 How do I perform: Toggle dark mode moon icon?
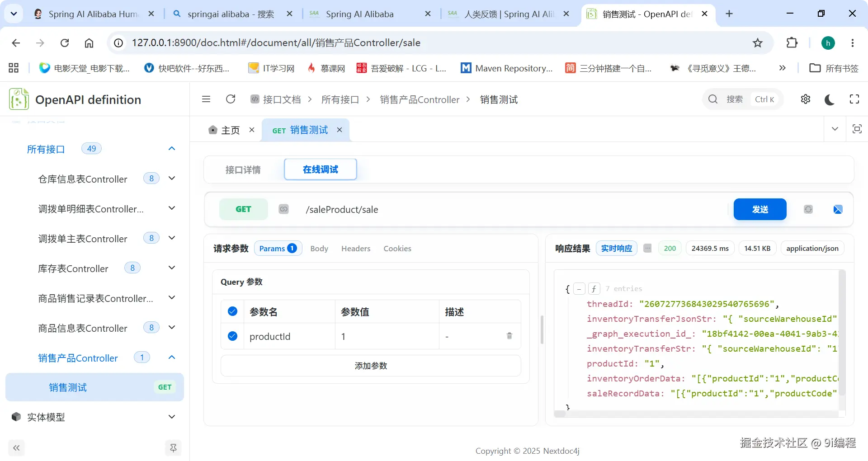pyautogui.click(x=830, y=99)
